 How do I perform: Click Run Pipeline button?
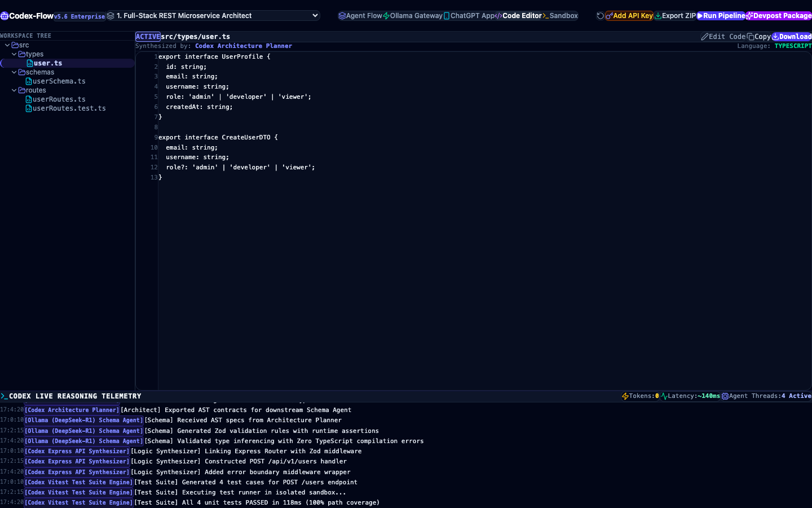pyautogui.click(x=721, y=16)
